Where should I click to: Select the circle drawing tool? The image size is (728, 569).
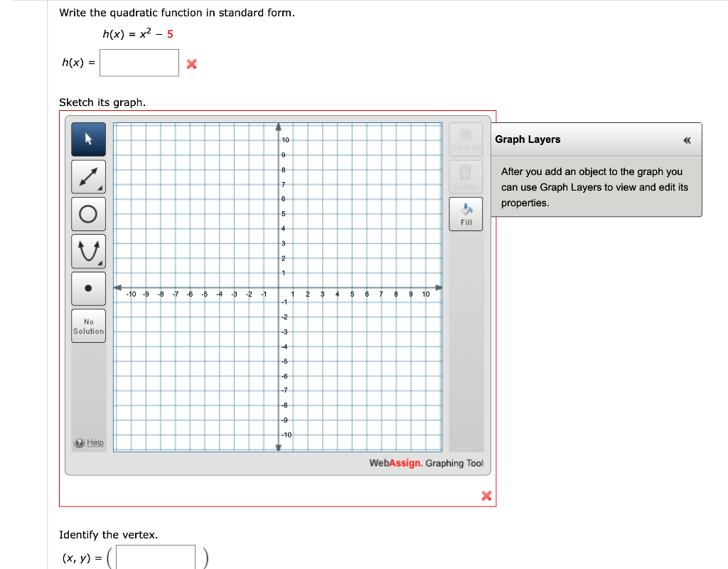88,213
